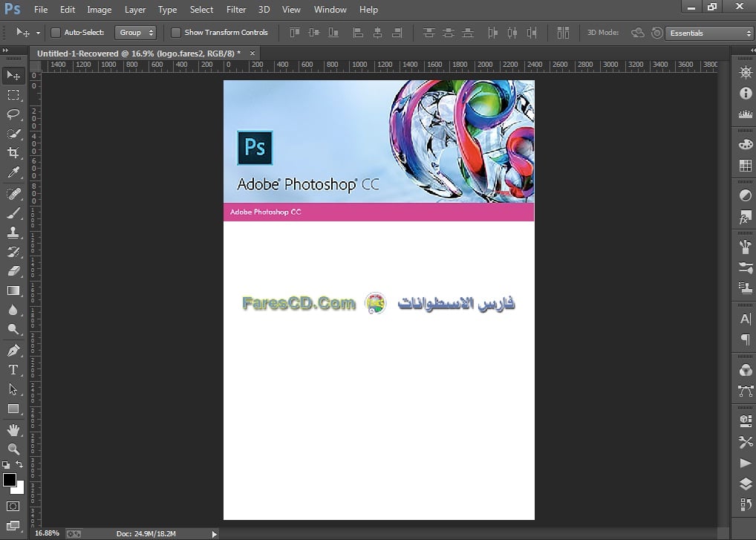Pick the Dodge tool

tap(13, 329)
